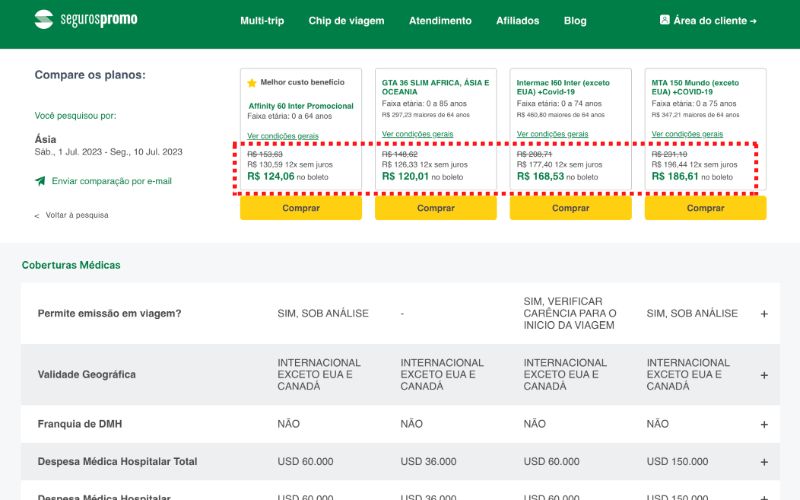Viewport: 800px width, 500px height.
Task: Click the price R$ 168,53 no boleto
Action: [x=557, y=177]
